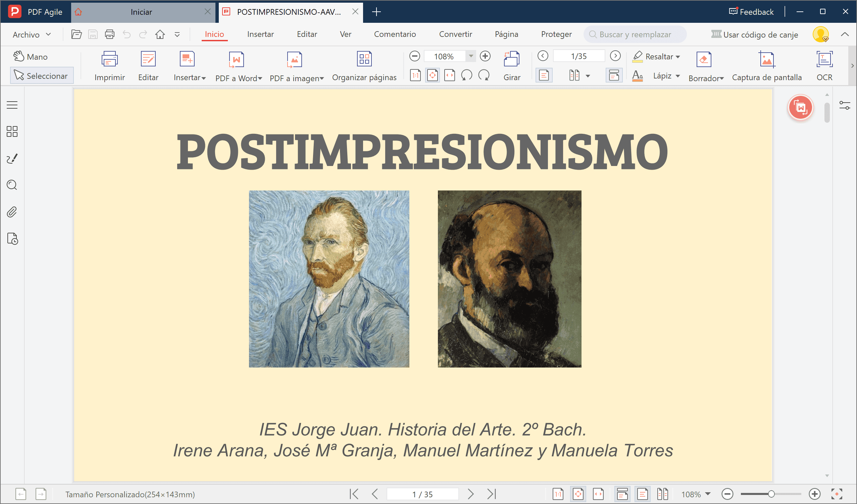Jump to first page in status bar

point(354,494)
